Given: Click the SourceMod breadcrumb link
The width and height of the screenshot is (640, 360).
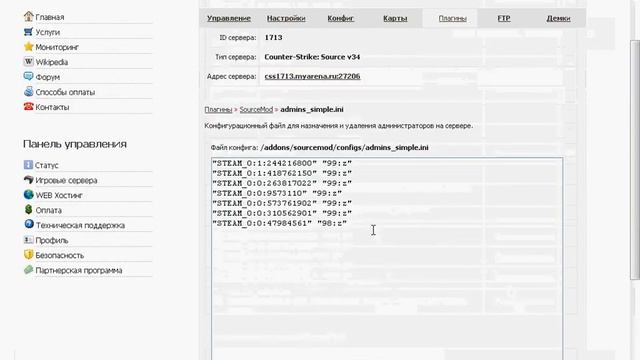Looking at the screenshot, I should 256,109.
